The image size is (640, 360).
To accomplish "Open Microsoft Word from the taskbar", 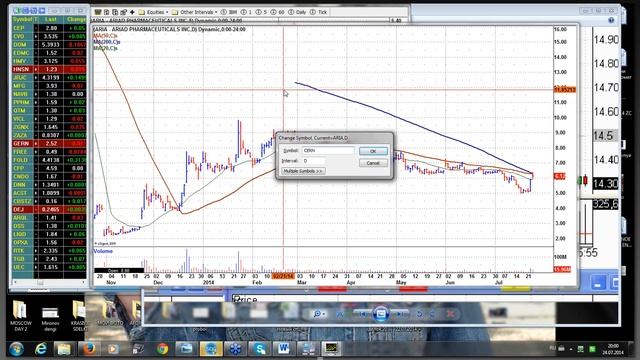I will coord(283,349).
